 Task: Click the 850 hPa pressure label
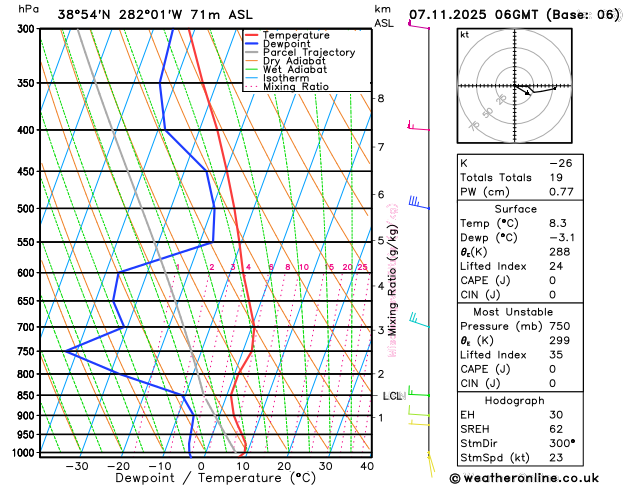(28, 395)
